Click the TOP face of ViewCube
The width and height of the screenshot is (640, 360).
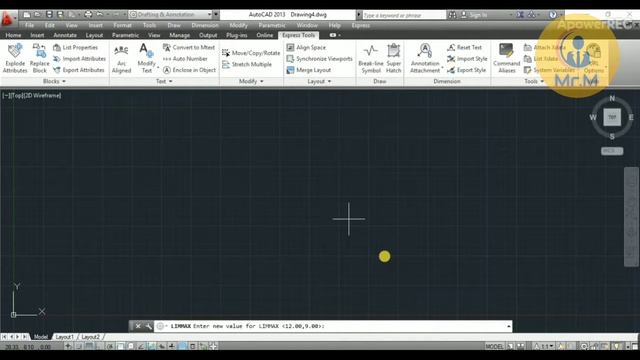(612, 117)
